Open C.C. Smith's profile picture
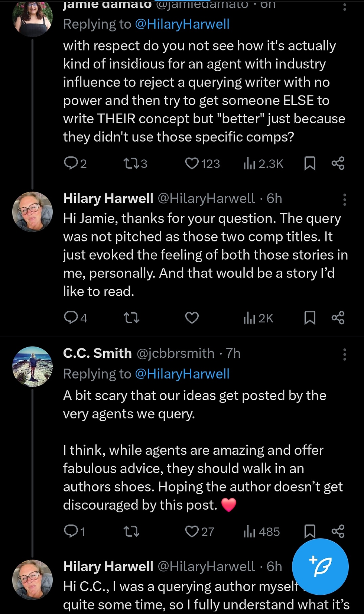This screenshot has height=614, width=364. 33,367
